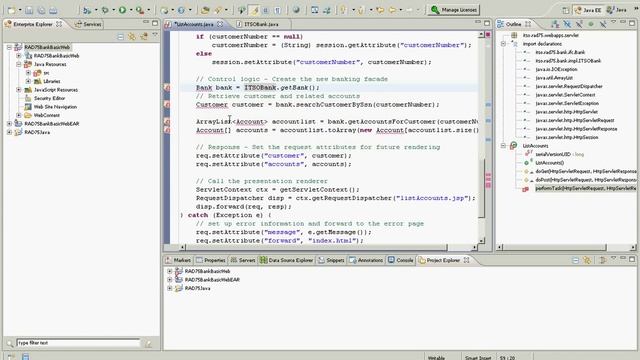Open the Properties tab
This screenshot has width=640, height=360.
[211, 260]
